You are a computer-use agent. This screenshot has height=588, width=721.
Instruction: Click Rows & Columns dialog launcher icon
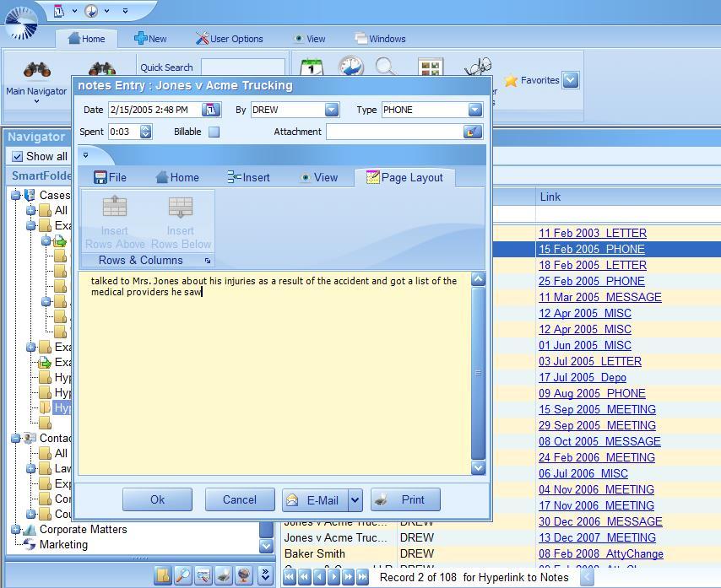tap(208, 261)
